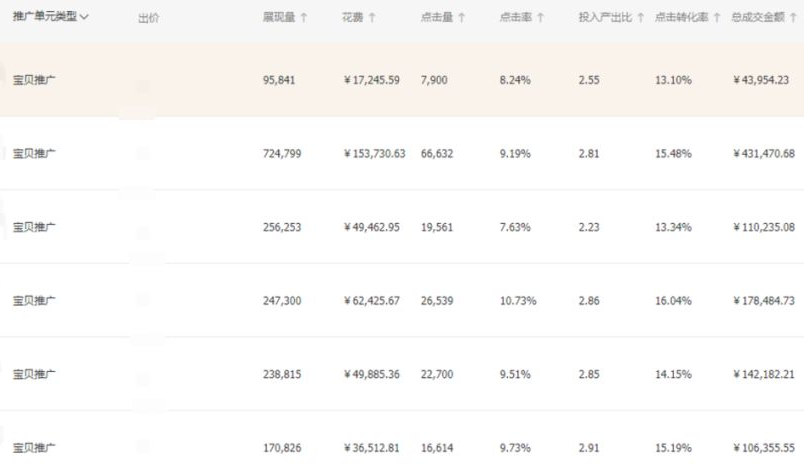The width and height of the screenshot is (804, 464).
Task: Click the 宝贝推广 label in the 724,799 row
Action: [x=34, y=154]
